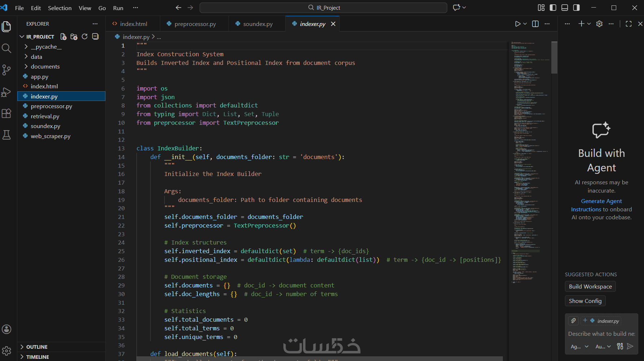The height and width of the screenshot is (361, 644).
Task: Follow the Generate Agent Instructions link
Action: point(596,205)
